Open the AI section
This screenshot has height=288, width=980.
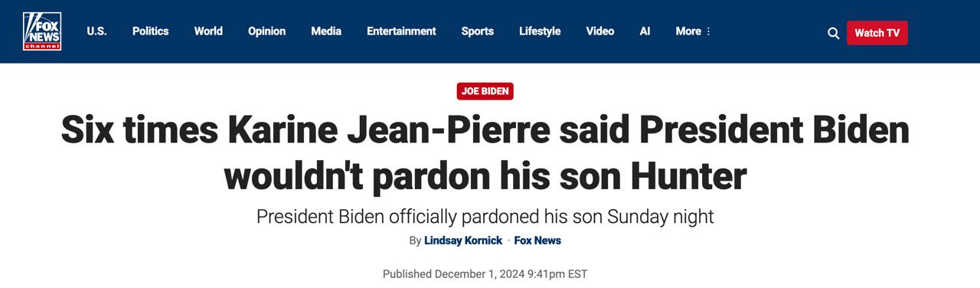(645, 31)
